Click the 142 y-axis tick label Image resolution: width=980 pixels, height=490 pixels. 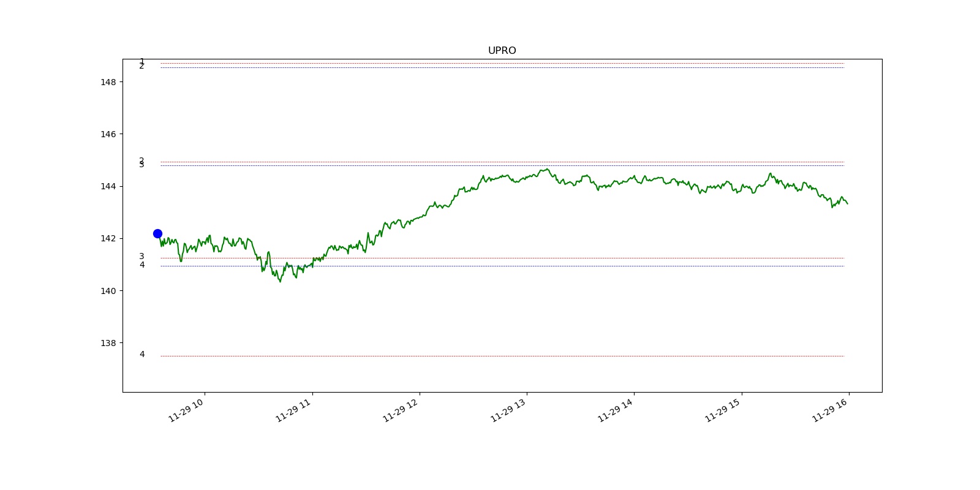pyautogui.click(x=108, y=238)
